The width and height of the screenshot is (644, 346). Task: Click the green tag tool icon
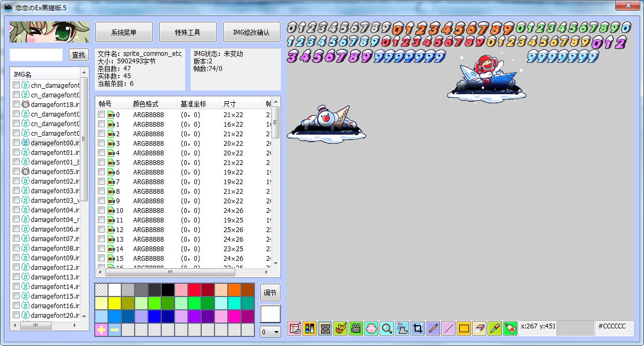pyautogui.click(x=510, y=328)
